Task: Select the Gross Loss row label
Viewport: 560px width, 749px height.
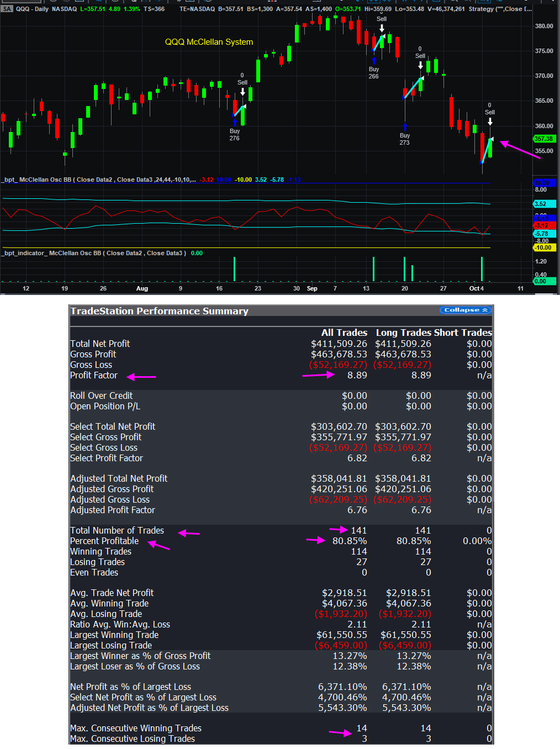Action: [x=91, y=365]
